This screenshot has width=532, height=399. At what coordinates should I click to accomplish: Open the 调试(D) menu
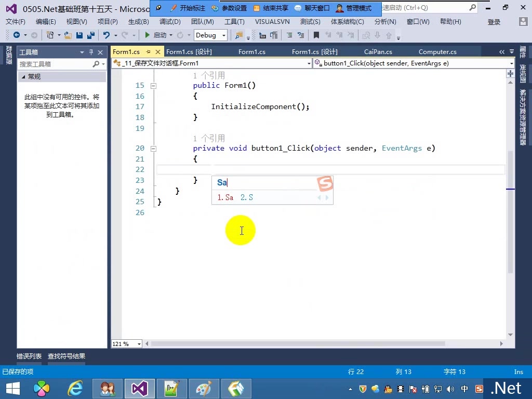169,22
